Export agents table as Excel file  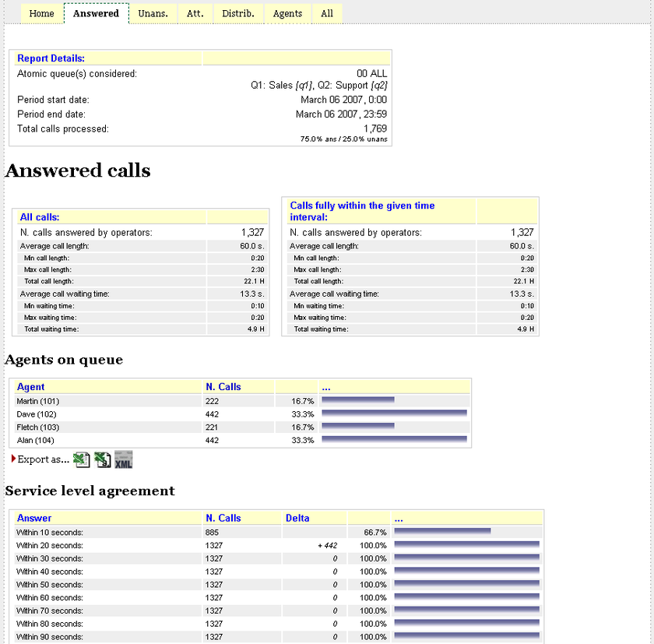click(82, 460)
